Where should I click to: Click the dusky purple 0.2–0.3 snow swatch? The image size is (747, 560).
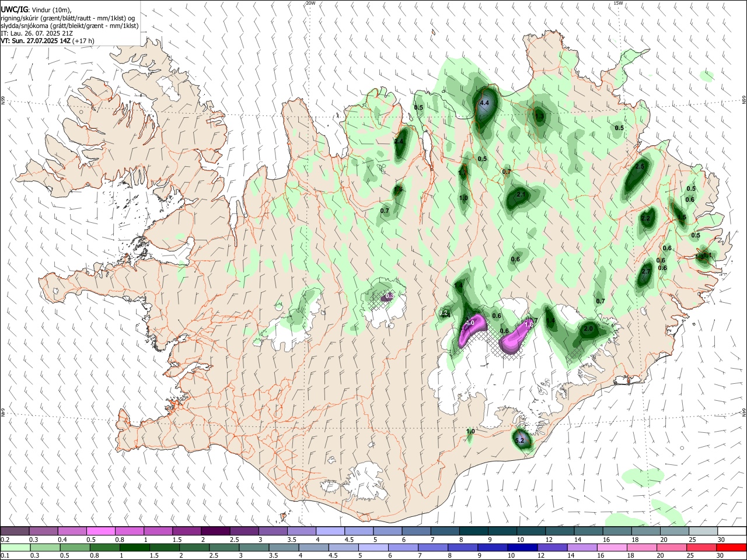[x=16, y=531]
